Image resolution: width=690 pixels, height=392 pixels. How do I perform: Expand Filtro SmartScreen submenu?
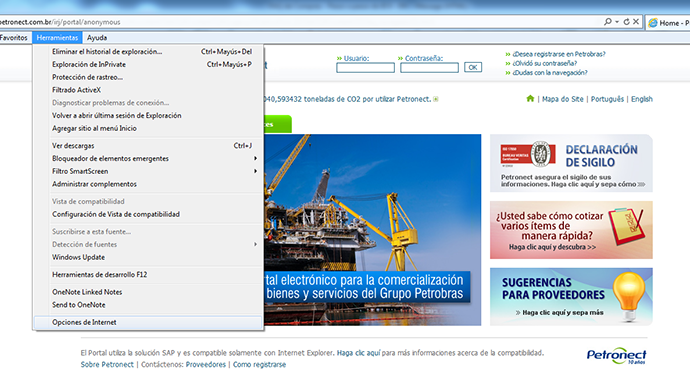(148, 171)
